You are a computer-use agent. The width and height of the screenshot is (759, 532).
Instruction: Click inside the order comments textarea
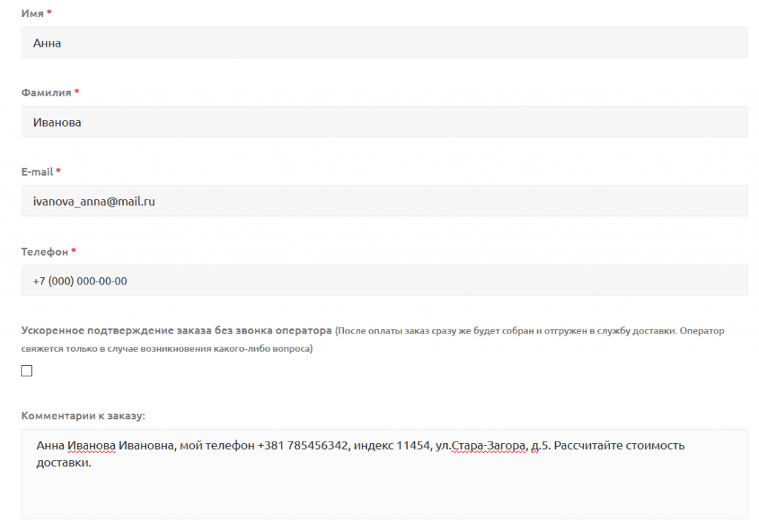385,474
